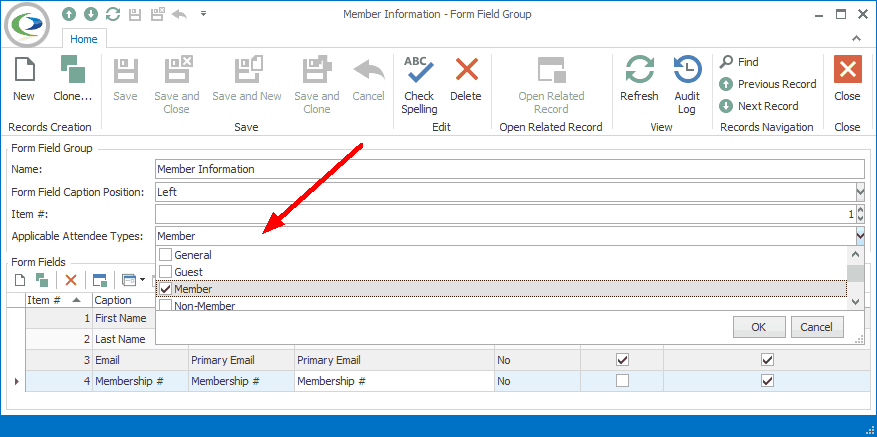The width and height of the screenshot is (877, 437).
Task: Switch to the Home ribbon tab
Action: [84, 39]
